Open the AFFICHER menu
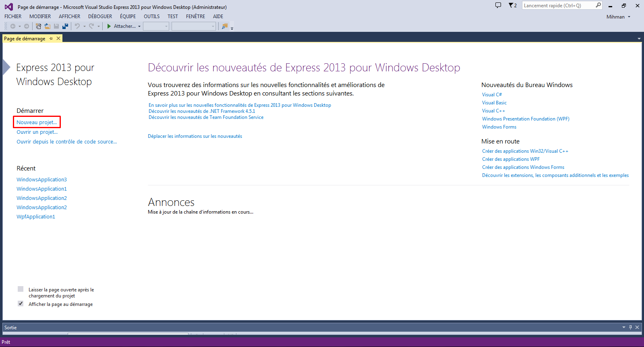The image size is (644, 347). (x=70, y=17)
